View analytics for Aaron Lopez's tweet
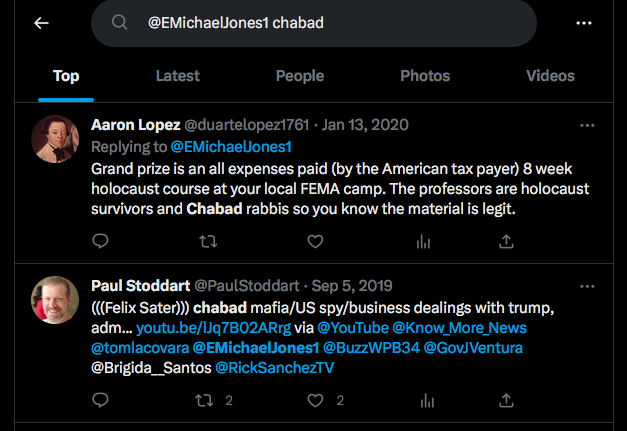The image size is (627, 431). pyautogui.click(x=423, y=241)
